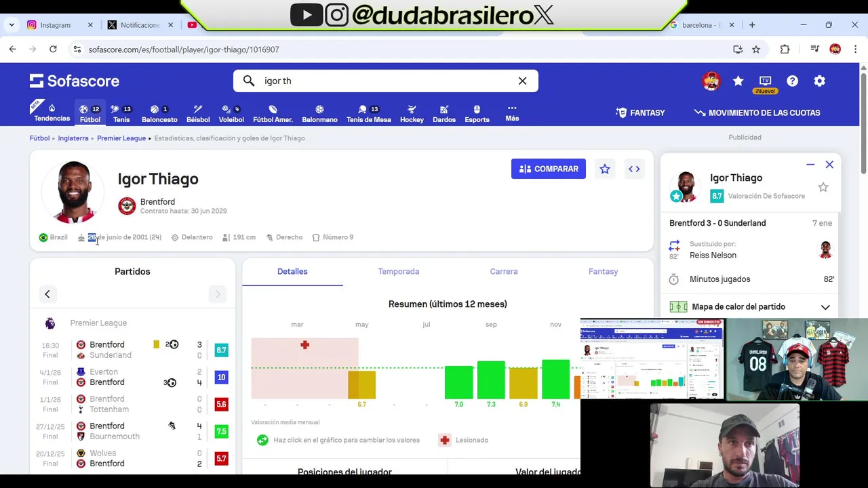Open favorites star in header
868x488 pixels.
pos(738,81)
